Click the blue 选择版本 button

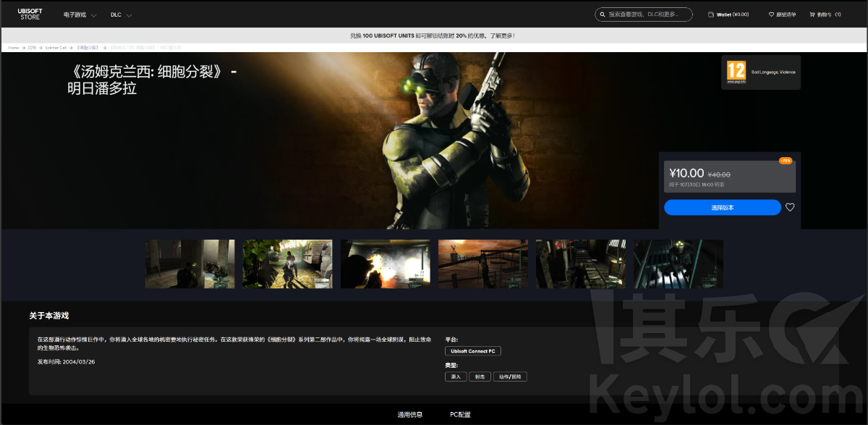[722, 208]
